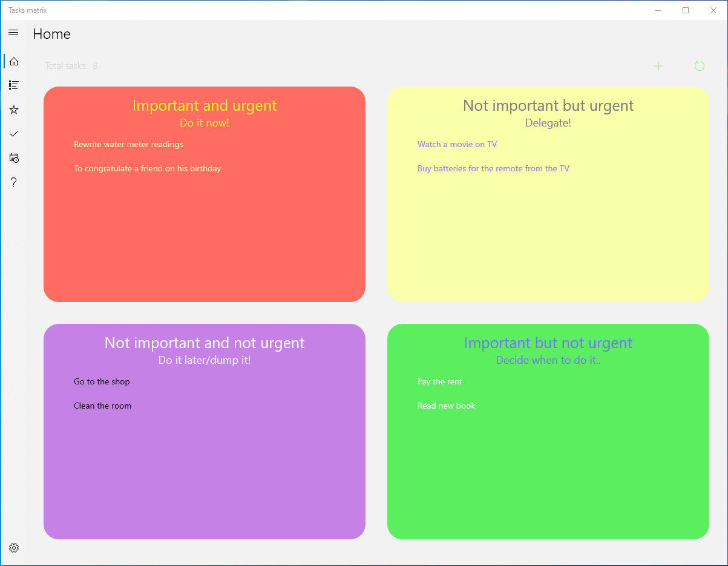Click the 'Delegate!' subtitle
Image resolution: width=728 pixels, height=566 pixels.
548,123
